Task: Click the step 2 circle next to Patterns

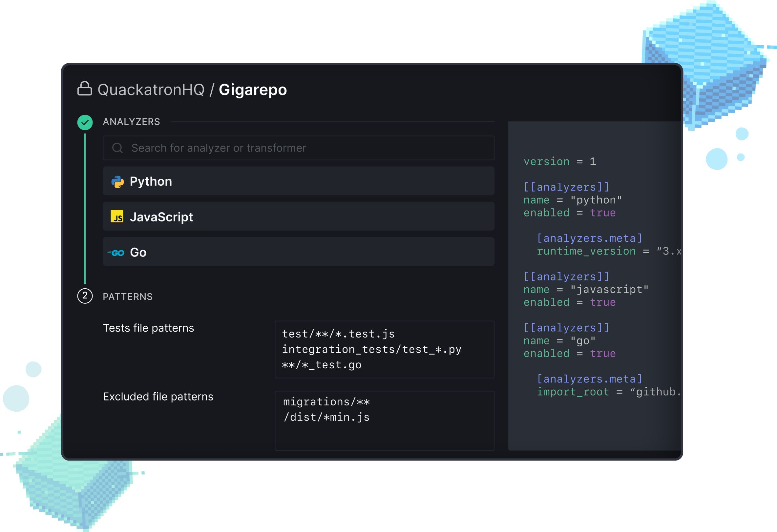Action: point(85,296)
